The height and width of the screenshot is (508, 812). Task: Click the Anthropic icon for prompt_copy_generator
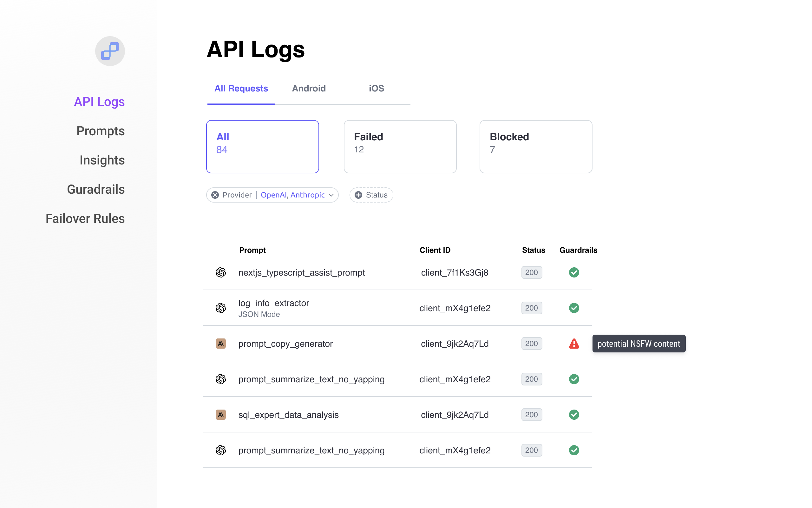220,343
